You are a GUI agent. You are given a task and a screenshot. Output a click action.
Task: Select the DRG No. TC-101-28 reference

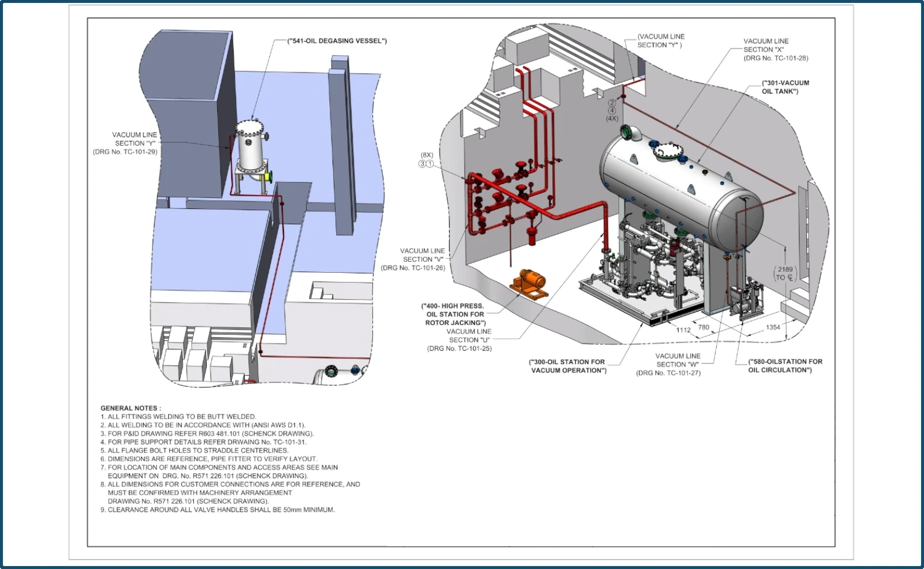click(x=776, y=58)
